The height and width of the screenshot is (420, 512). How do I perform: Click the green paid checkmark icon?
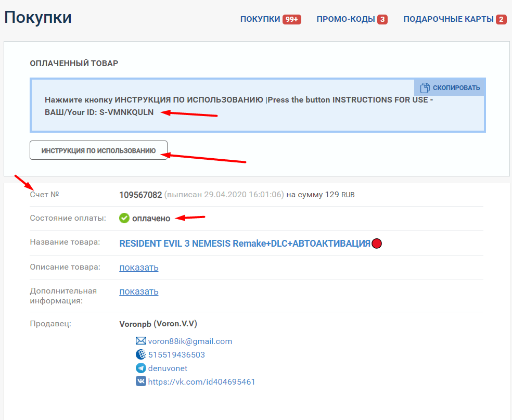pos(124,218)
